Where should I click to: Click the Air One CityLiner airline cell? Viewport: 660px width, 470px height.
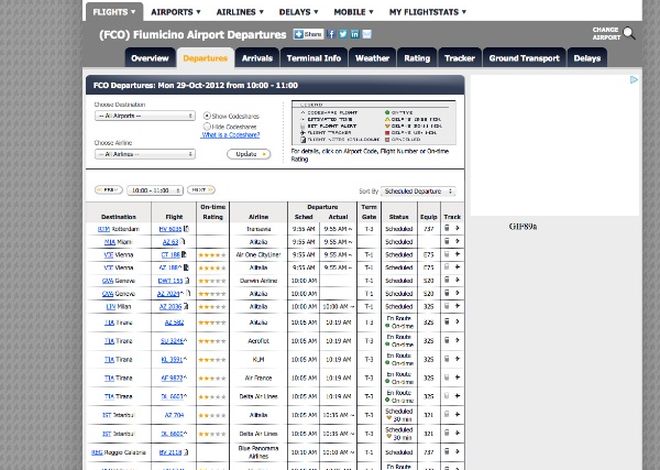point(258,255)
